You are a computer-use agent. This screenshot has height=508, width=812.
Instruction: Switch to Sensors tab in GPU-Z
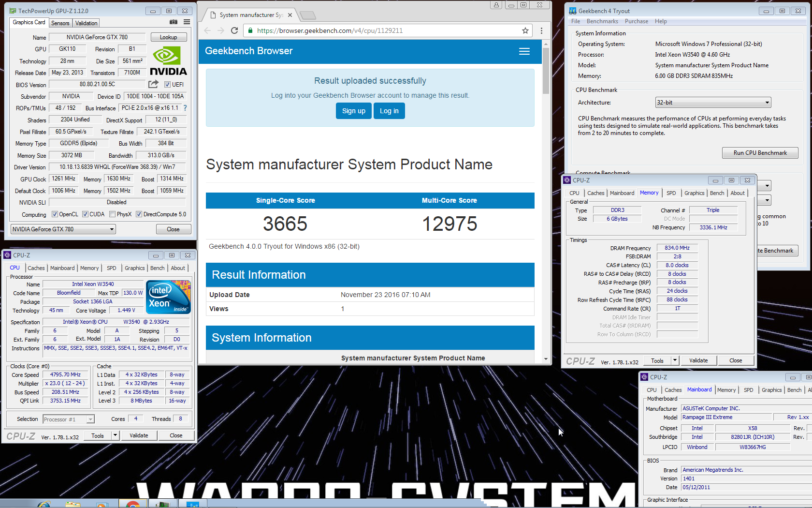[x=60, y=23]
